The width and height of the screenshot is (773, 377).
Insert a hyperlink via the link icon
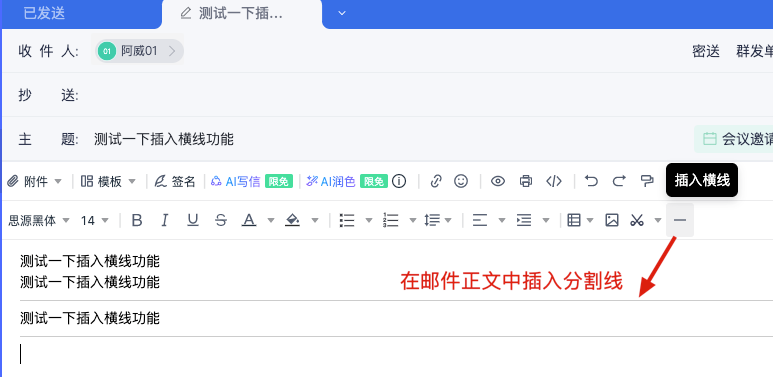click(x=435, y=181)
